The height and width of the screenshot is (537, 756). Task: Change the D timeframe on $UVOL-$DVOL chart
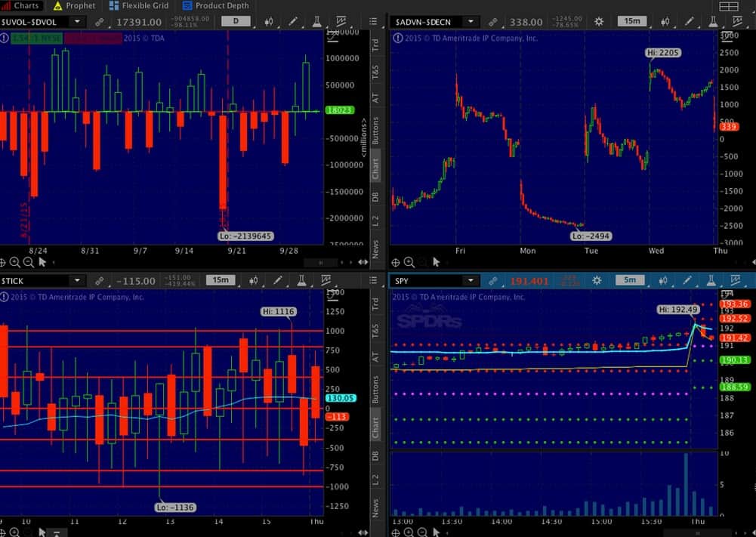[x=236, y=21]
